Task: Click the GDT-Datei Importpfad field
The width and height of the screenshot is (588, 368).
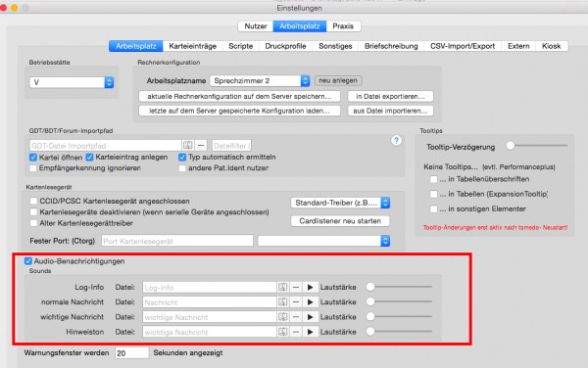Action: click(106, 145)
